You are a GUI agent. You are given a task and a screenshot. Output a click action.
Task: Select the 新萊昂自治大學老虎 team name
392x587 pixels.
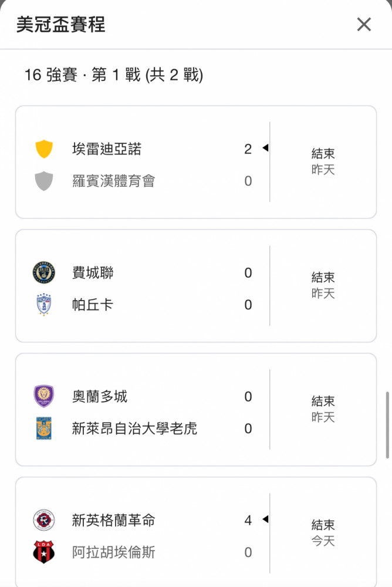click(134, 429)
